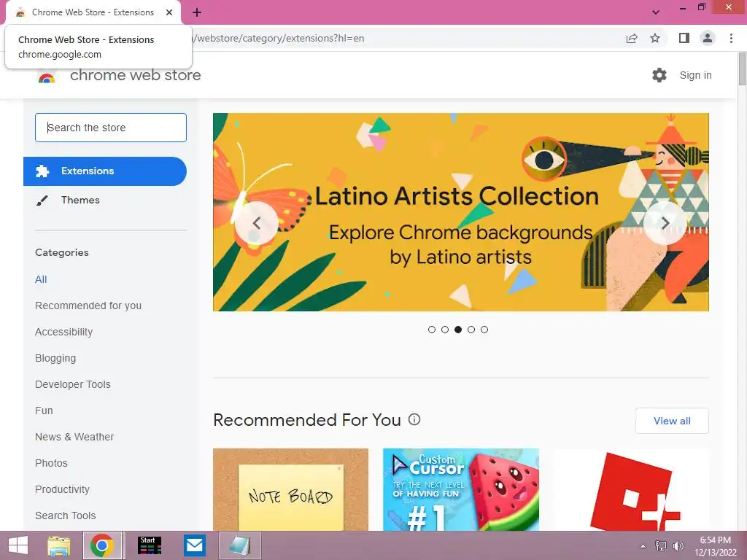Click the volume speaker tray icon
The width and height of the screenshot is (747, 560).
(678, 545)
